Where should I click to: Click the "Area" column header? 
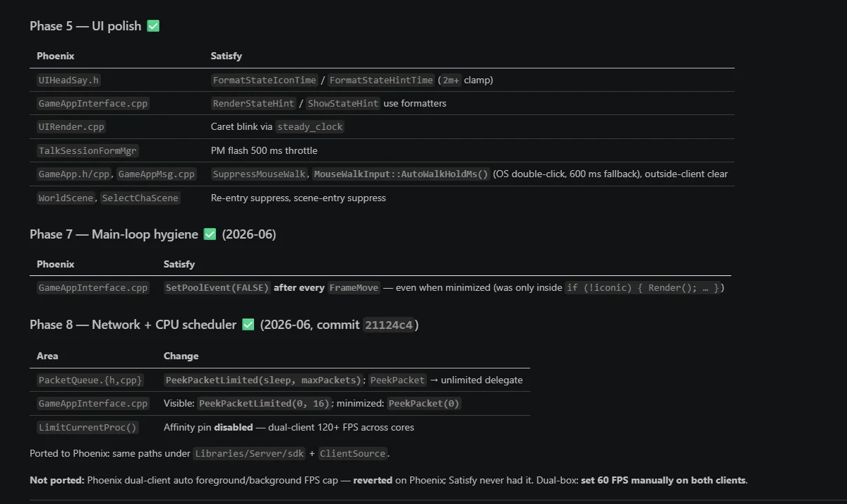(47, 356)
